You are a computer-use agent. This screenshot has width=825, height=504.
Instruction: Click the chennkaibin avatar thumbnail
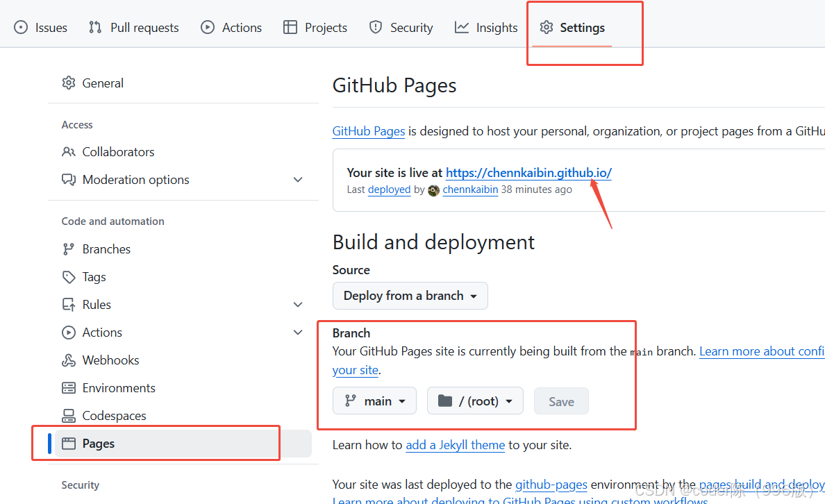[x=433, y=190]
